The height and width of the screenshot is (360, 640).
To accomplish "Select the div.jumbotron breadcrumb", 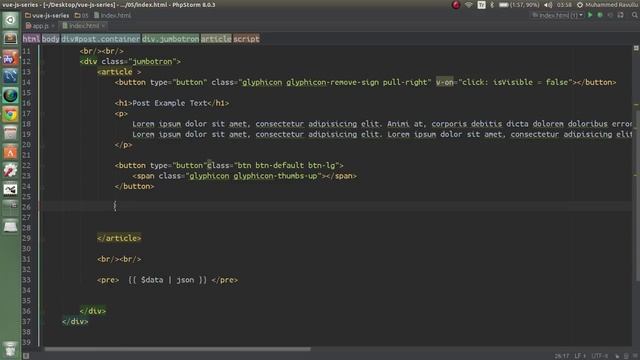I will click(x=171, y=39).
